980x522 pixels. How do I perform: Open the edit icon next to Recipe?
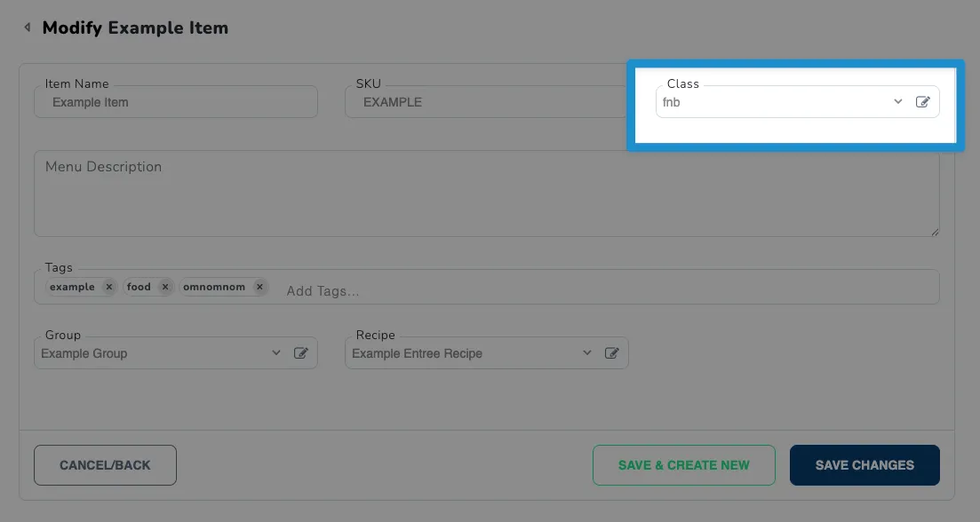point(612,353)
